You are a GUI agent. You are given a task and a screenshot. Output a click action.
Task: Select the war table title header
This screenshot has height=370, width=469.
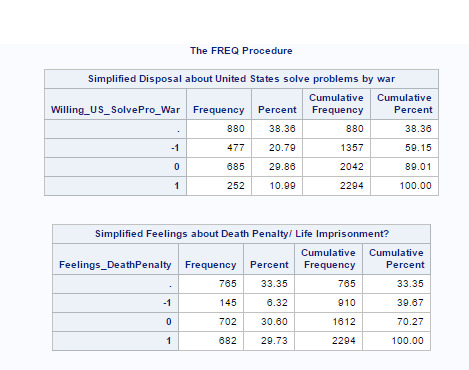(241, 79)
